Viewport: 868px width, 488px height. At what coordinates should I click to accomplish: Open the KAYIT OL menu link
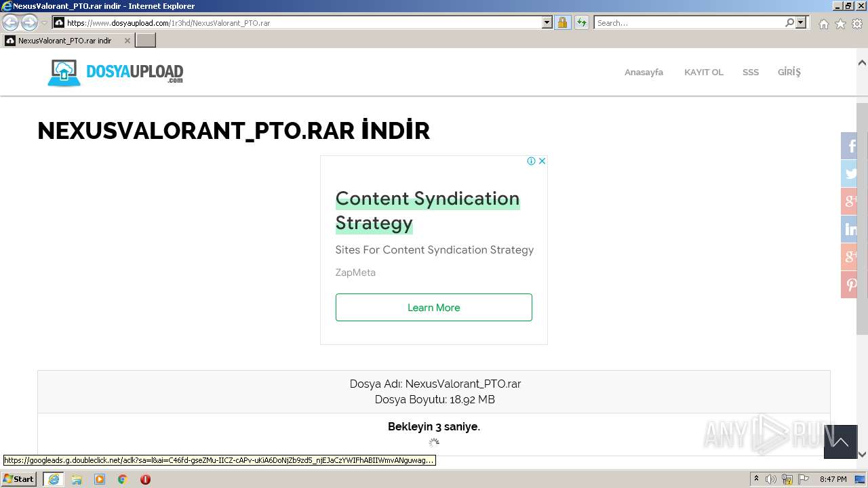pyautogui.click(x=704, y=72)
